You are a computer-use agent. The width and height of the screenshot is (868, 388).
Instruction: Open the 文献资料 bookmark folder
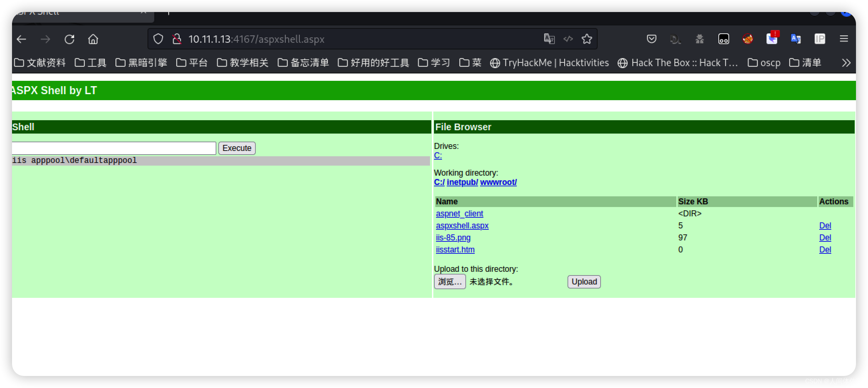[x=40, y=63]
